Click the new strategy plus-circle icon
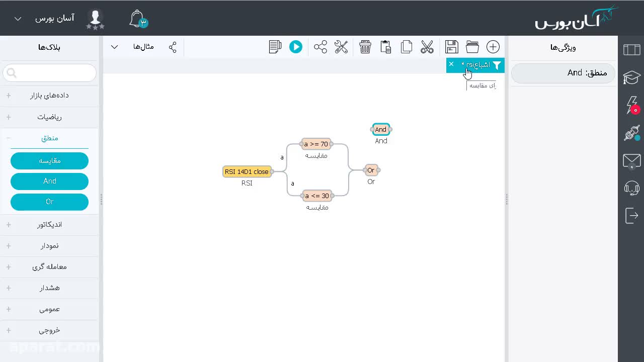The height and width of the screenshot is (362, 644). [493, 47]
